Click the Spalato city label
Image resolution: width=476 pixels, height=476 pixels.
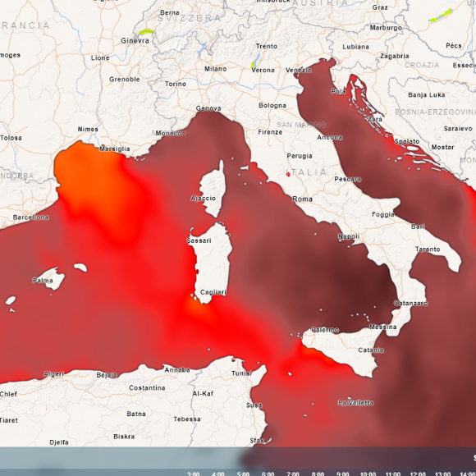coord(407,141)
